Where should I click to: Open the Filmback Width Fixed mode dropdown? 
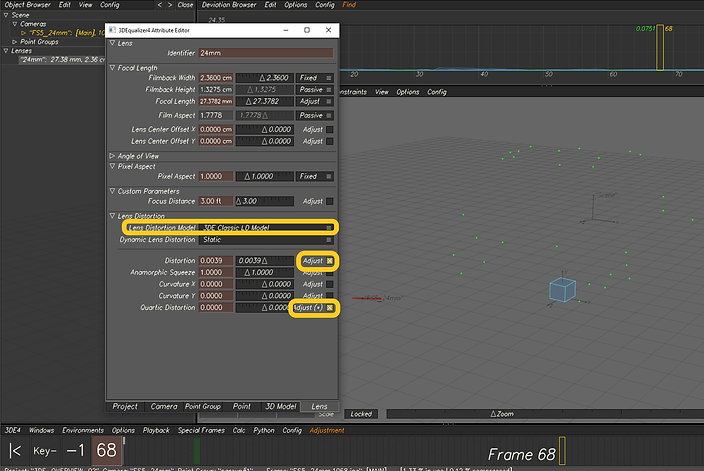point(314,78)
